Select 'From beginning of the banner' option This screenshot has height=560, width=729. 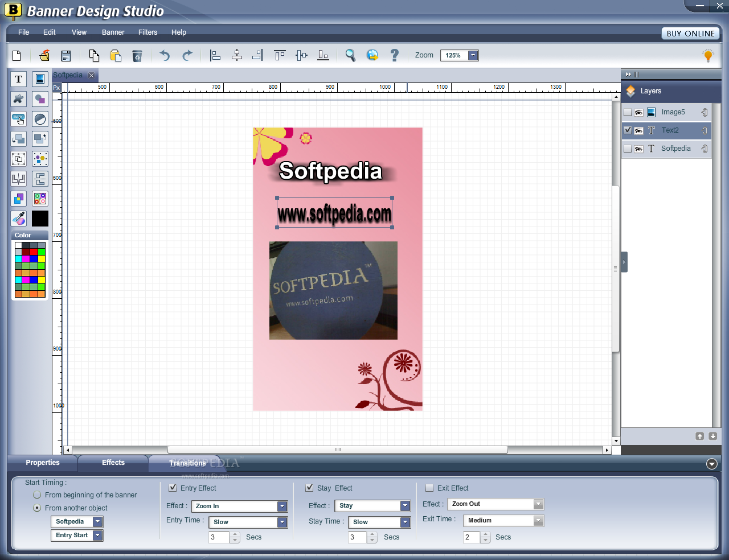click(x=37, y=495)
